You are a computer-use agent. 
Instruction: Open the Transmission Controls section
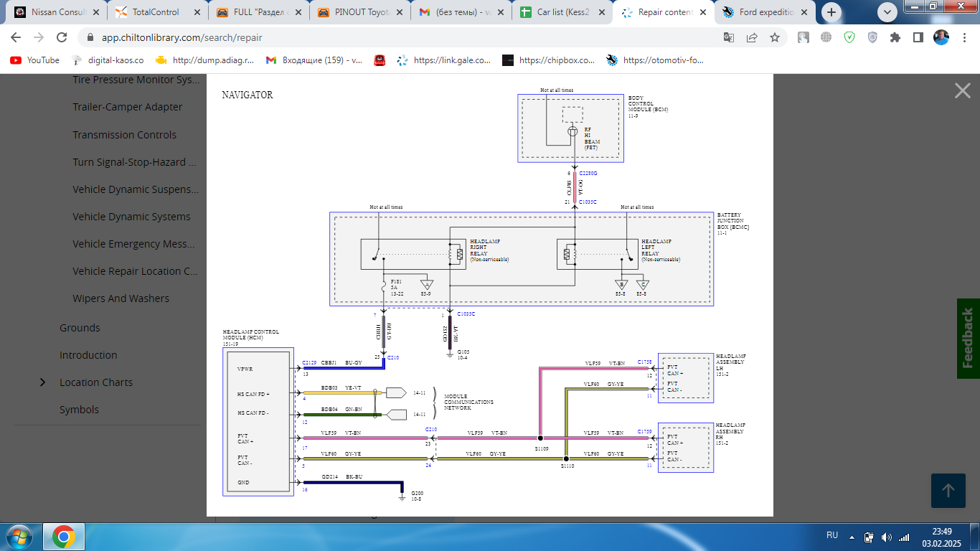(124, 135)
